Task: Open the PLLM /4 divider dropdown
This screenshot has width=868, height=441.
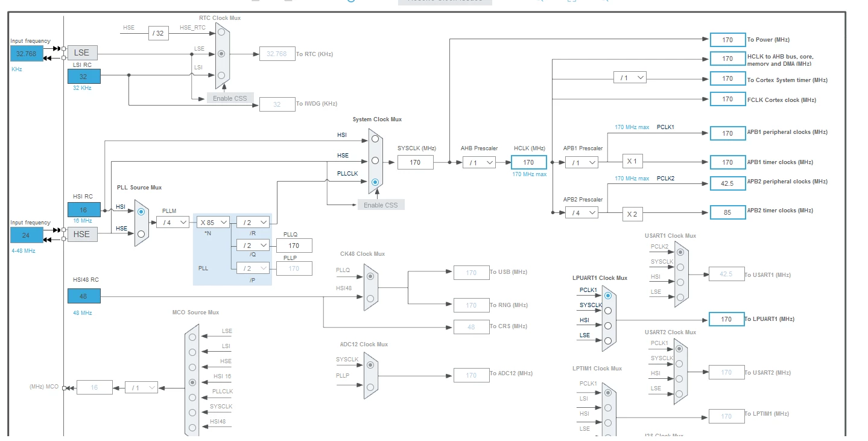Action: pyautogui.click(x=173, y=222)
